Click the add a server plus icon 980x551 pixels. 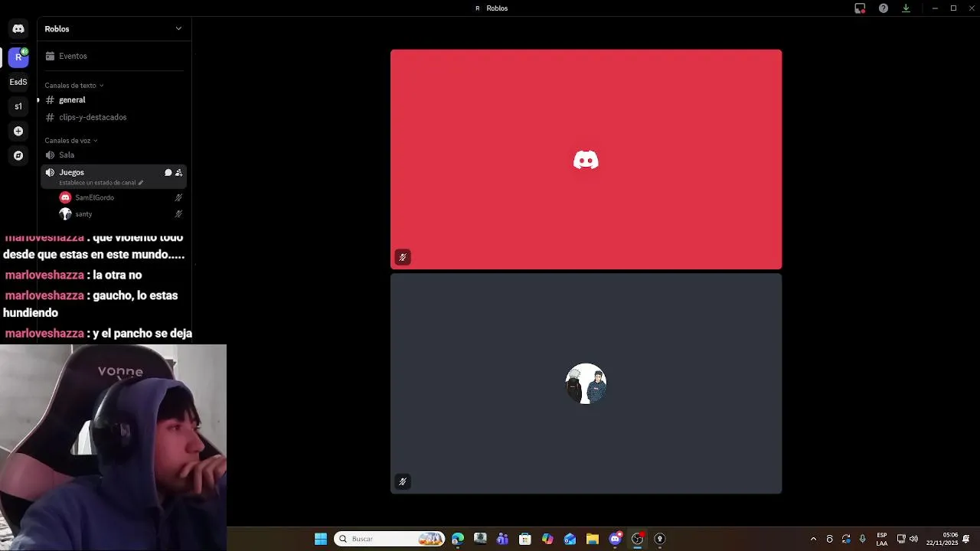tap(18, 131)
